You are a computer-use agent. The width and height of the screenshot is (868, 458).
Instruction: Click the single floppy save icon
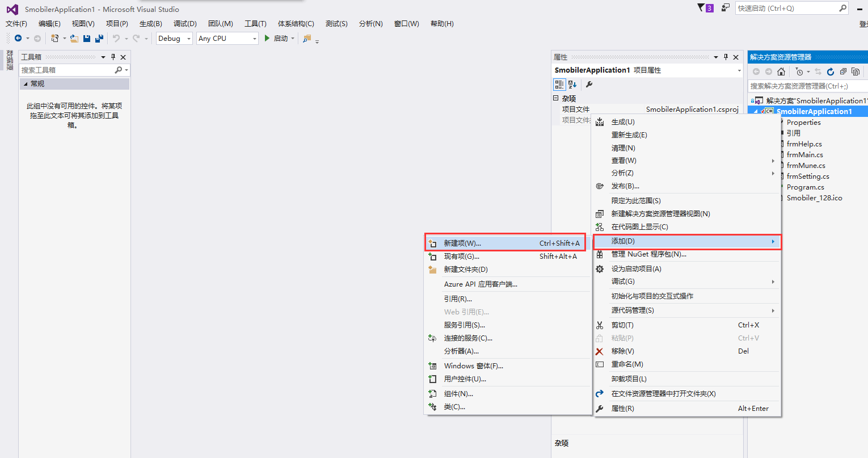click(x=87, y=38)
